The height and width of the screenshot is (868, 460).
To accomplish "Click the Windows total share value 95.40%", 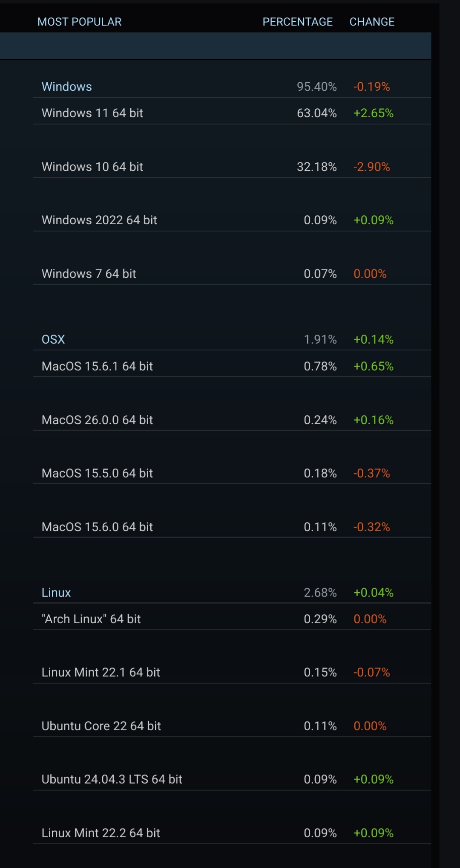I will pyautogui.click(x=316, y=87).
